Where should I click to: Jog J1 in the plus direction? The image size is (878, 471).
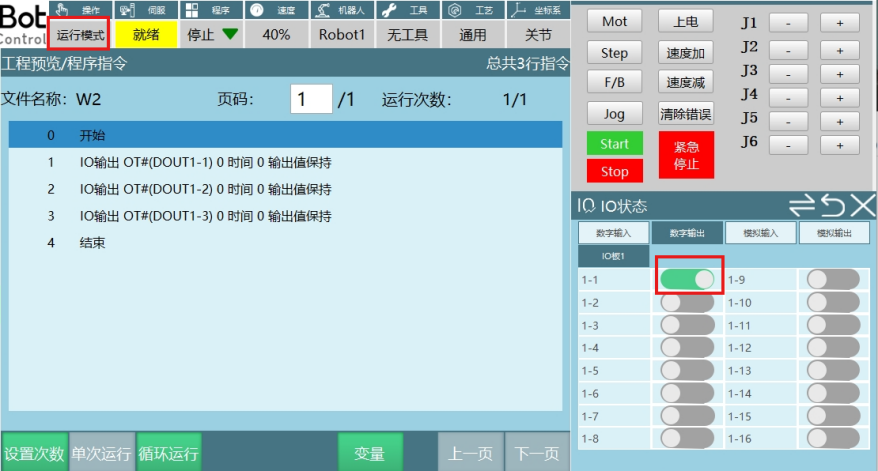[x=839, y=23]
